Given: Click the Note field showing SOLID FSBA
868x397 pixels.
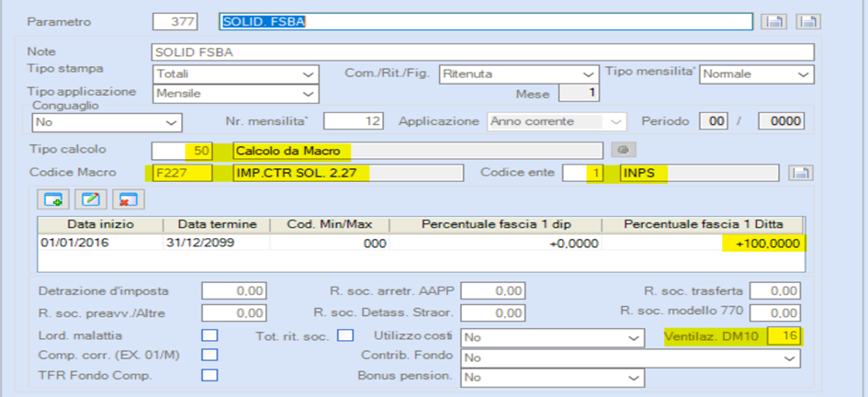Looking at the screenshot, I should click(x=483, y=52).
